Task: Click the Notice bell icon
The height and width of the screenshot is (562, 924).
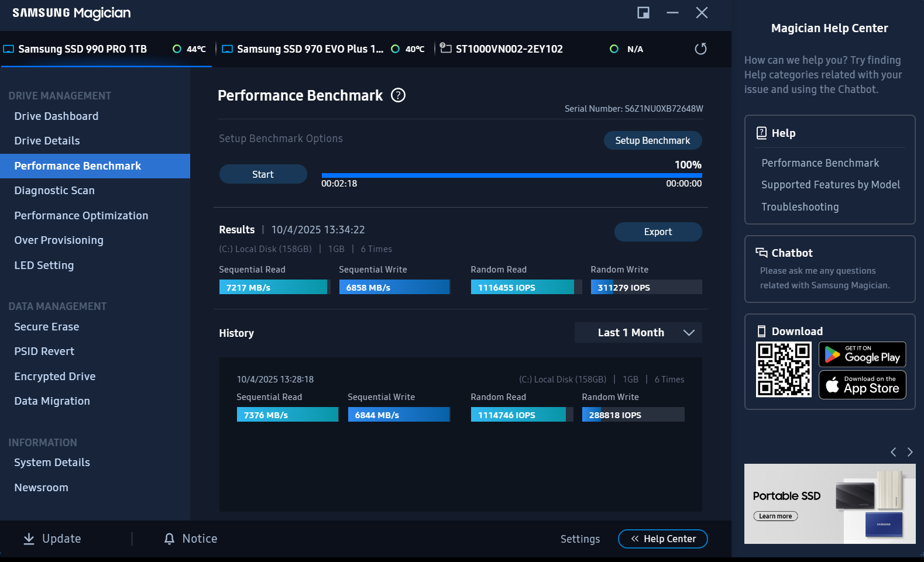Action: [x=169, y=539]
